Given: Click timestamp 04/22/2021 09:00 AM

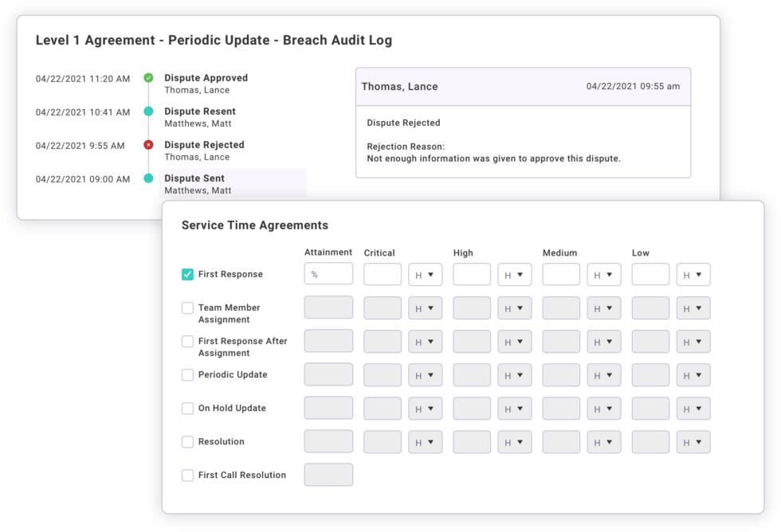Looking at the screenshot, I should point(83,178).
